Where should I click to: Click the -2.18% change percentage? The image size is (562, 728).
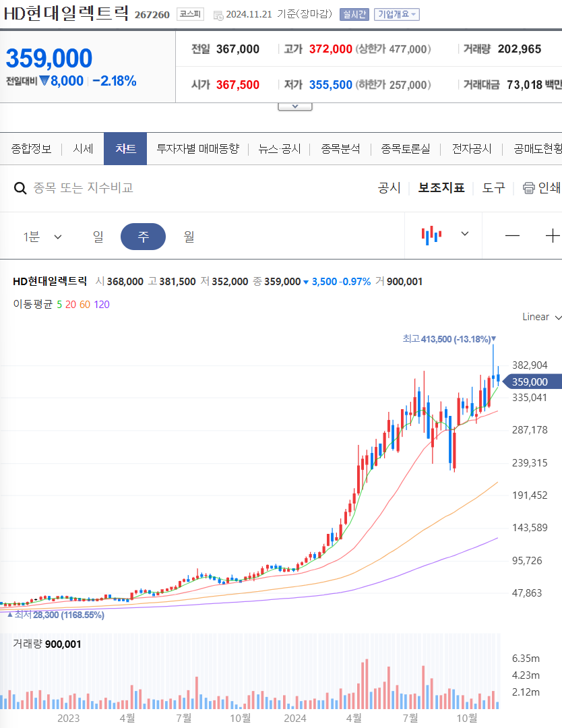point(114,81)
